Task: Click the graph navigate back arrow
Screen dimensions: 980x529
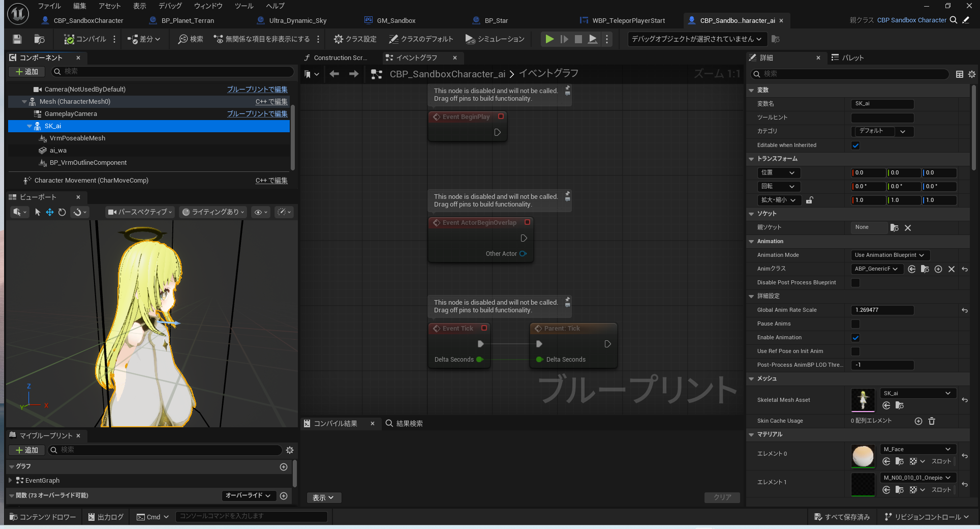Action: 334,74
